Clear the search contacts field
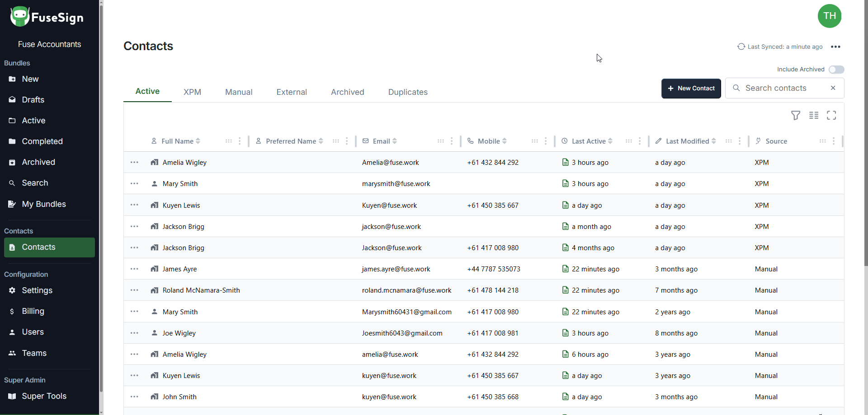 [x=833, y=88]
